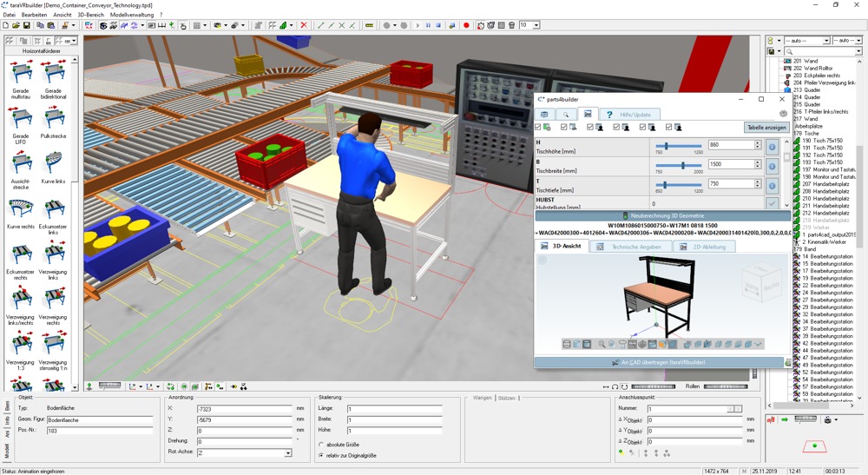
Task: Open the conveyor category dropdown above palette
Action: coord(74,41)
